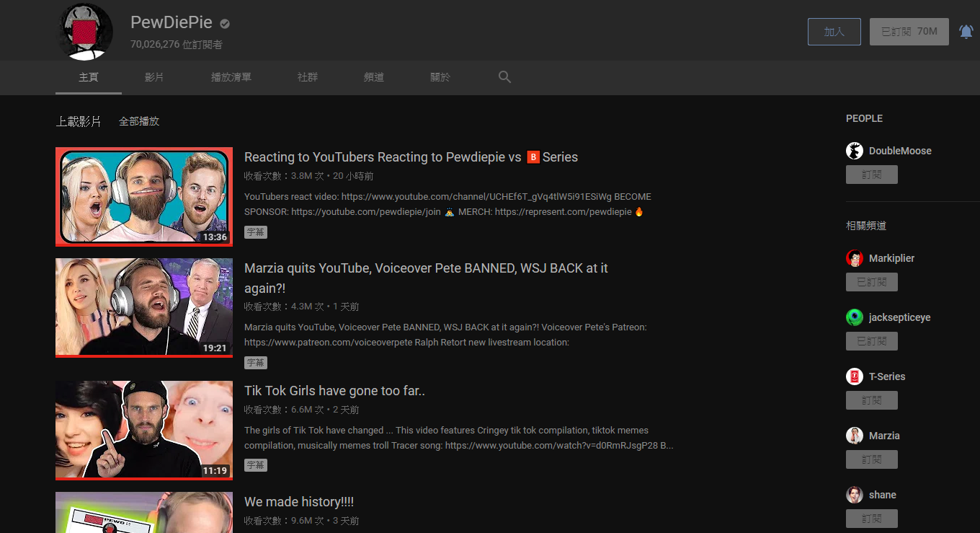Open the channel search magnifier icon

pos(504,77)
